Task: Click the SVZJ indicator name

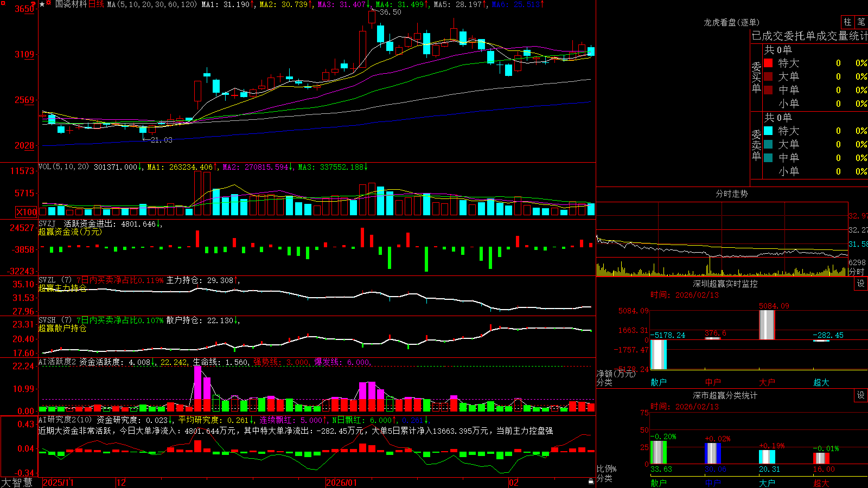Action: click(47, 223)
